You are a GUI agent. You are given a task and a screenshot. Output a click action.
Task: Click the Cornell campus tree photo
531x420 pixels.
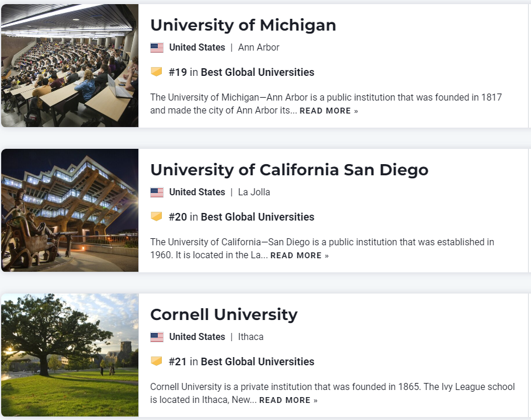(x=69, y=355)
